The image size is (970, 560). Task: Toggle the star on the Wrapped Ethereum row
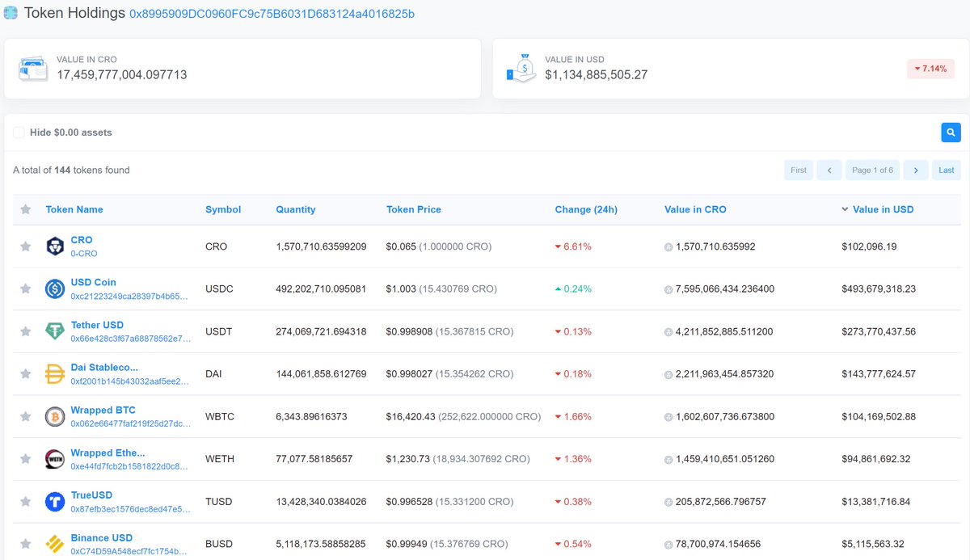(x=25, y=458)
